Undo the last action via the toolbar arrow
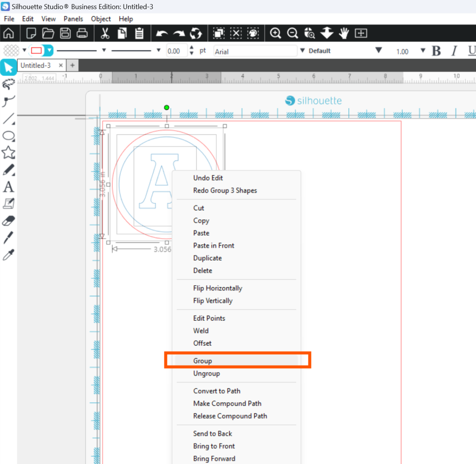 click(x=162, y=33)
